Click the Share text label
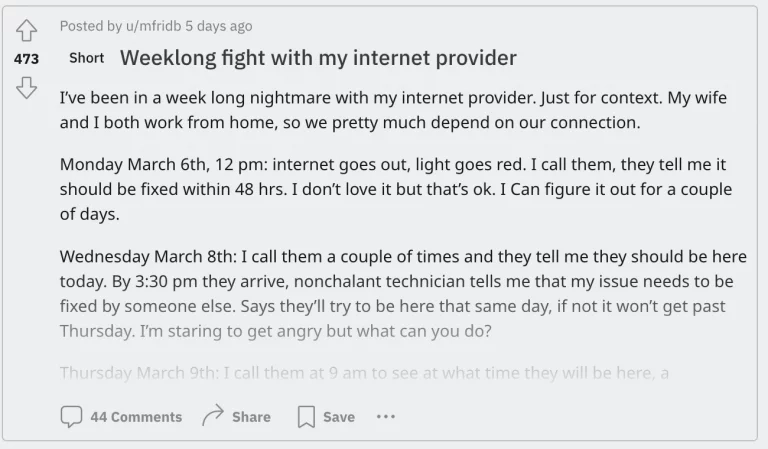 click(x=251, y=417)
